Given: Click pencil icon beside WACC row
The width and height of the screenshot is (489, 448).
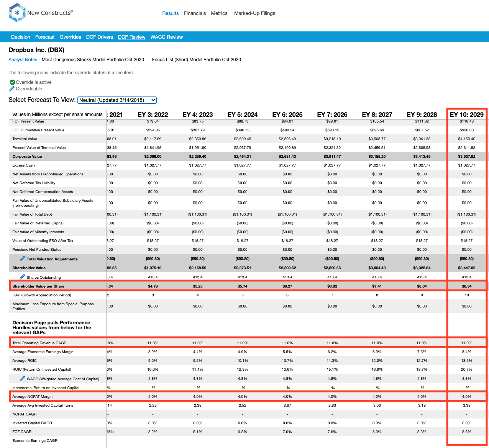Looking at the screenshot, I should 22,378.
